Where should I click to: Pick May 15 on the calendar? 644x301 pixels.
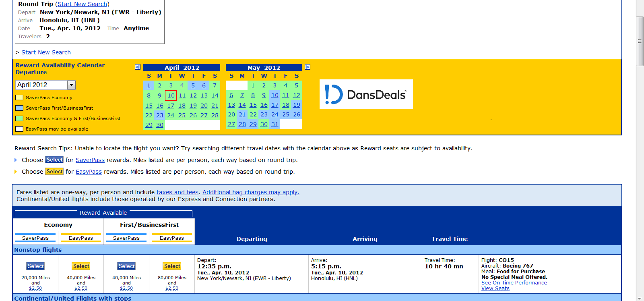[253, 105]
